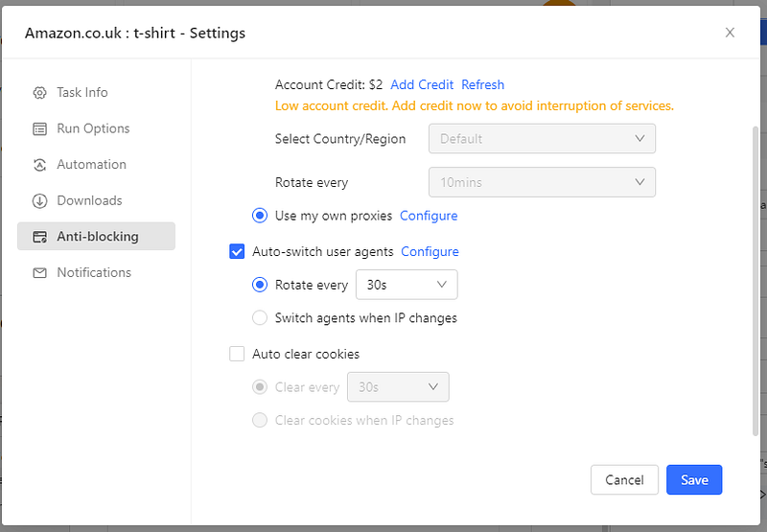767x532 pixels.
Task: Click the dialog's vertical scrollbar
Action: (x=755, y=281)
